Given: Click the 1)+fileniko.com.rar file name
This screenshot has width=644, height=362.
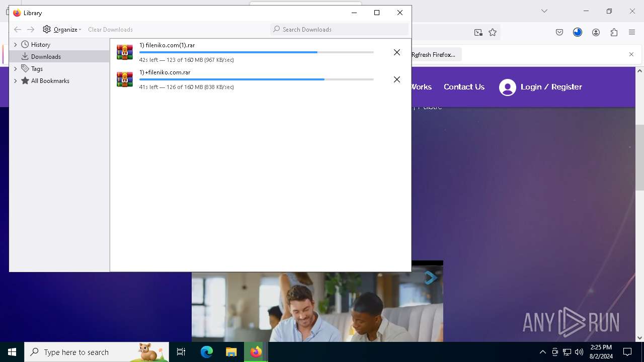Looking at the screenshot, I should tap(165, 72).
